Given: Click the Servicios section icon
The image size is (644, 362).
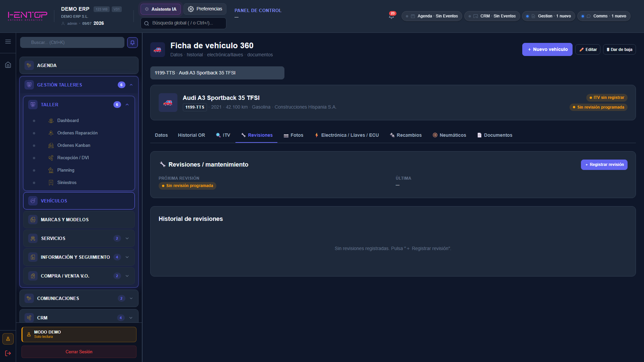Looking at the screenshot, I should tap(33, 238).
